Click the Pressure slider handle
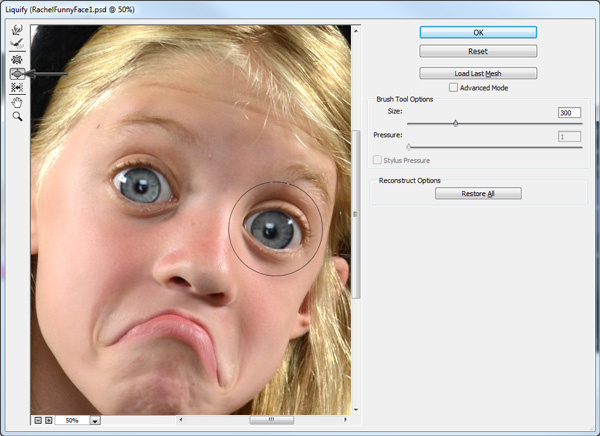600x436 pixels. point(409,147)
